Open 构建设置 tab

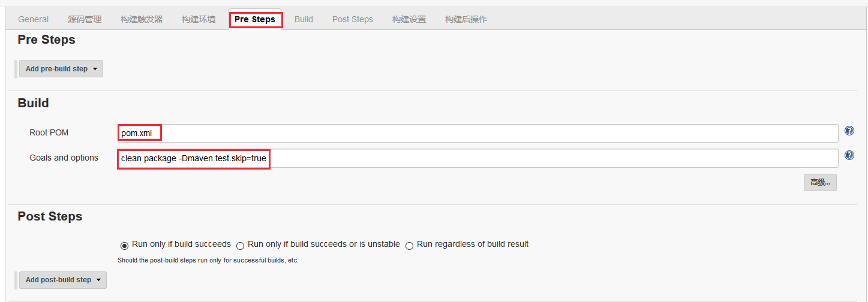click(409, 19)
